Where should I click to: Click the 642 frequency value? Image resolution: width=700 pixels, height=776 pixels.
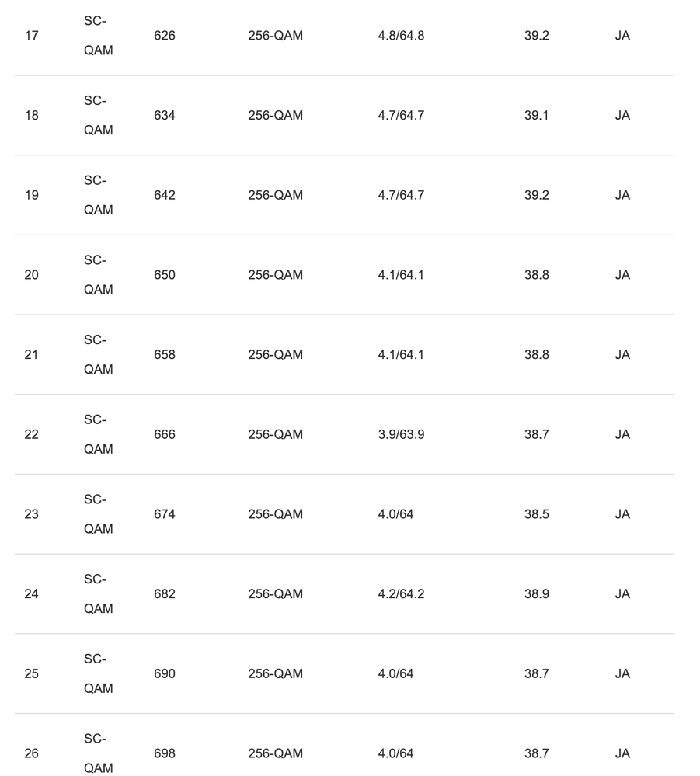click(165, 195)
